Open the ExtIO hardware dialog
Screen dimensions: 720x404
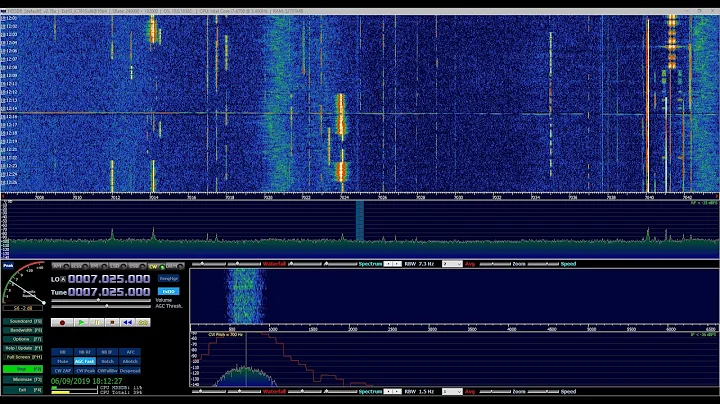(168, 292)
